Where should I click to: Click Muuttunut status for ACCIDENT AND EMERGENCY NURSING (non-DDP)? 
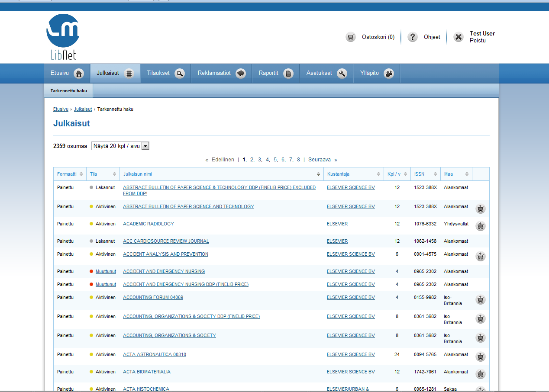pyautogui.click(x=106, y=271)
